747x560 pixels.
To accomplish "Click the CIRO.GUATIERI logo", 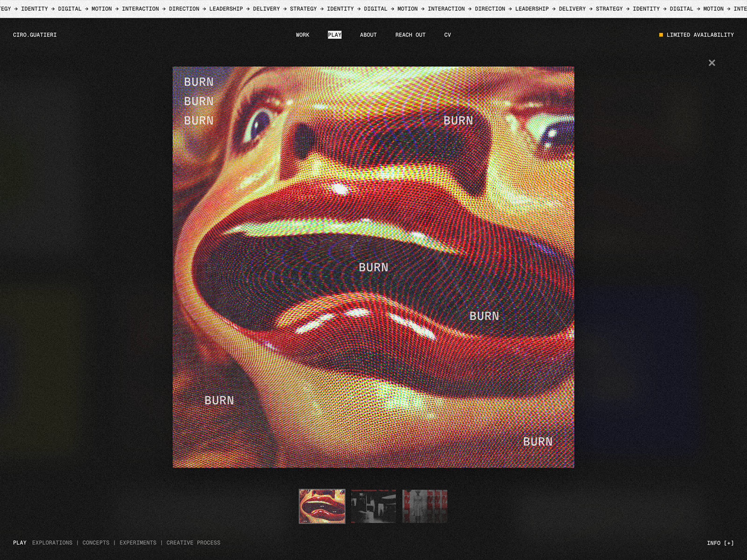I will [35, 35].
